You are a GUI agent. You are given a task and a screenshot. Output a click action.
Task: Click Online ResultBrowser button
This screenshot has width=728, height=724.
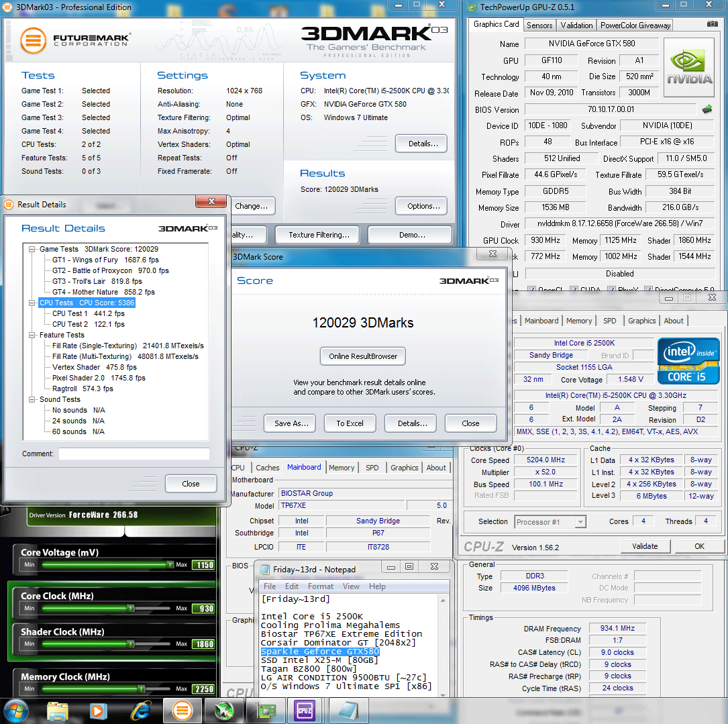(362, 356)
